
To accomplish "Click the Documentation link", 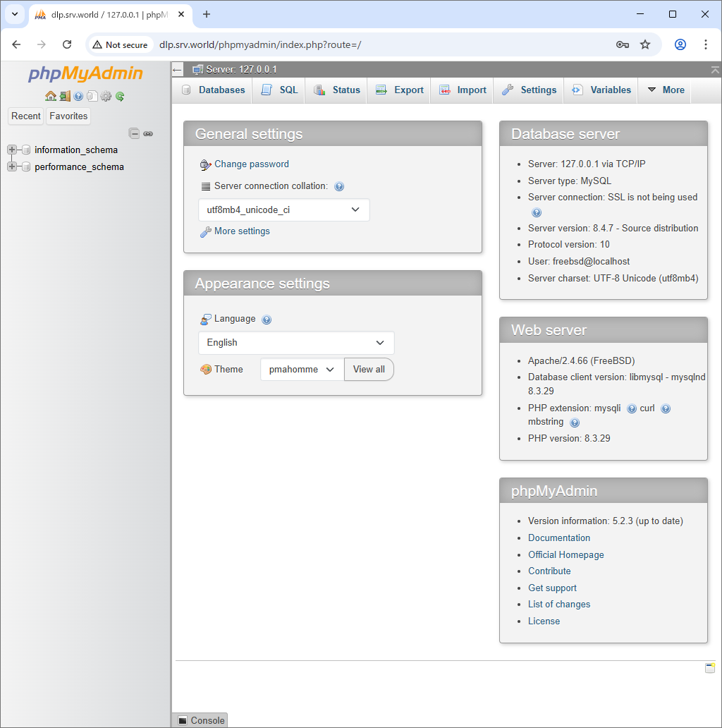I will [559, 538].
